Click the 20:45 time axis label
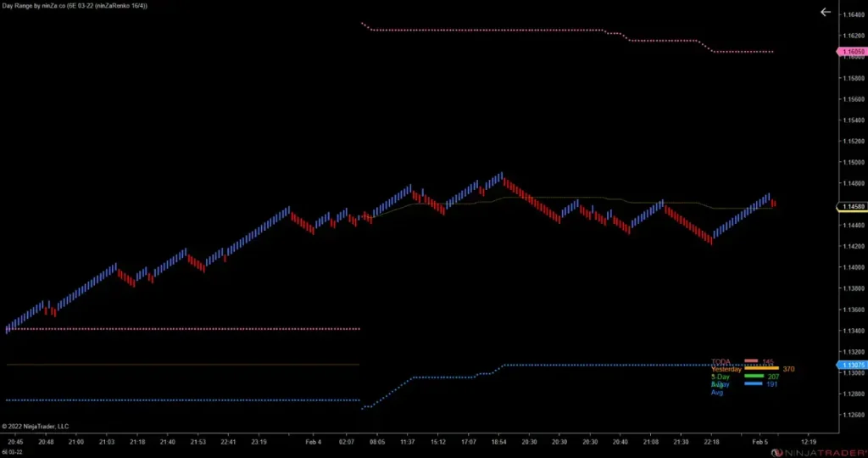The image size is (868, 458). pyautogui.click(x=15, y=442)
